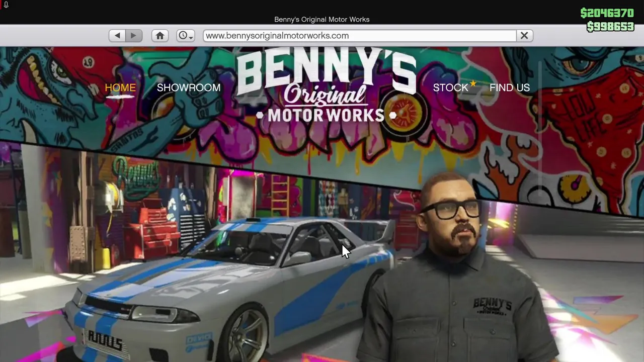This screenshot has height=362, width=644.
Task: Select the HOME navigation item
Action: point(120,87)
